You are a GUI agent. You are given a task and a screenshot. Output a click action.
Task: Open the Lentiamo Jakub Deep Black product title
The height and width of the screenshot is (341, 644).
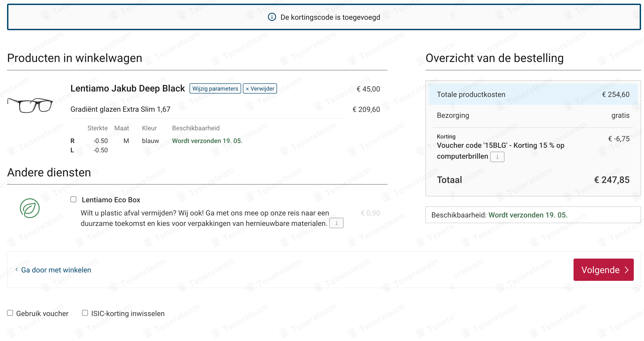coord(127,88)
